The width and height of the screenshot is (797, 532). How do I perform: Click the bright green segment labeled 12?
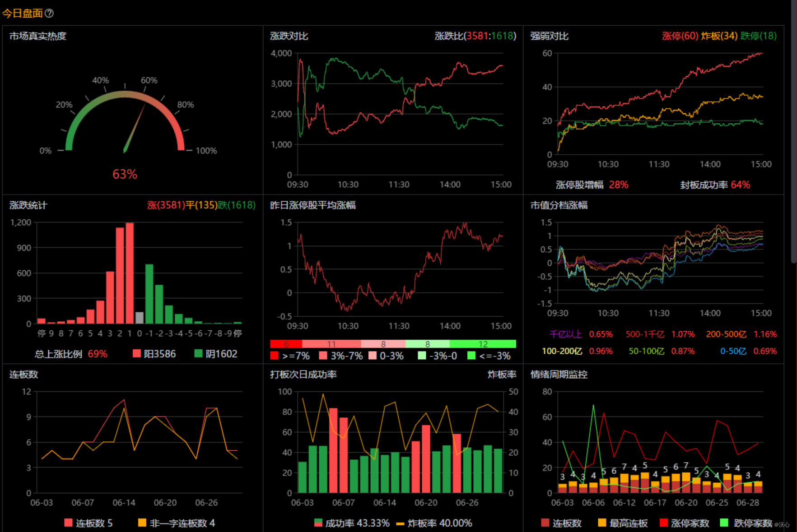point(483,344)
